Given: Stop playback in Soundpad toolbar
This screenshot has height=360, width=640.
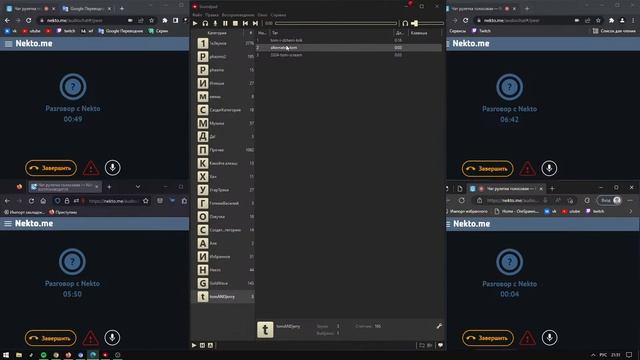Looking at the screenshot, I should pos(235,23).
